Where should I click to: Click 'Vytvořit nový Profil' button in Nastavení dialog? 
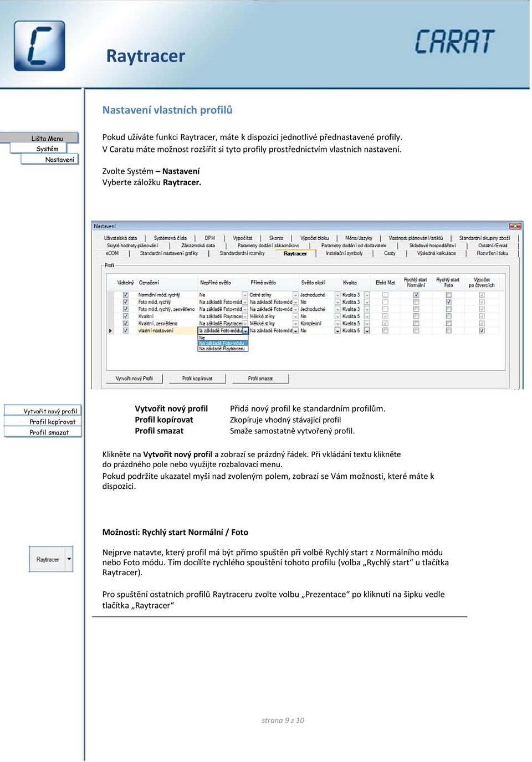134,379
